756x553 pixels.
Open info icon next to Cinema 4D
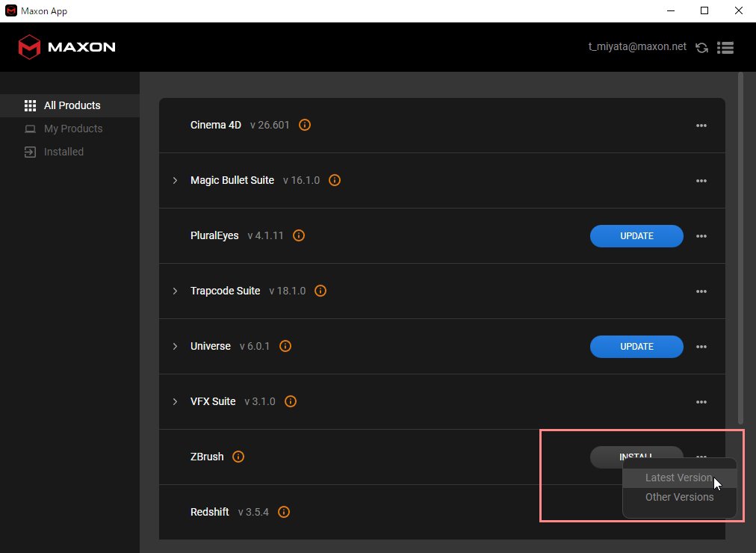[x=305, y=125]
